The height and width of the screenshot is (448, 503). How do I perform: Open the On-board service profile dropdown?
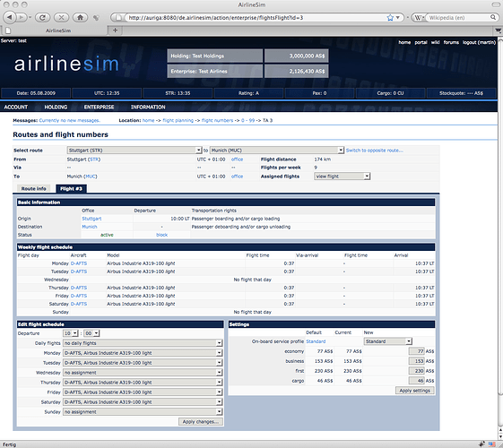tap(387, 341)
